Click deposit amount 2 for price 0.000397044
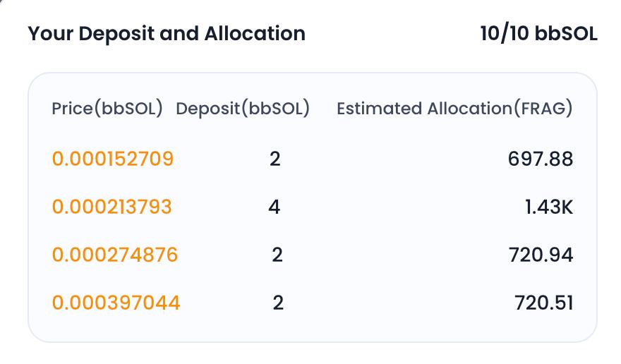Viewport: 621px width, 364px height. 278,303
